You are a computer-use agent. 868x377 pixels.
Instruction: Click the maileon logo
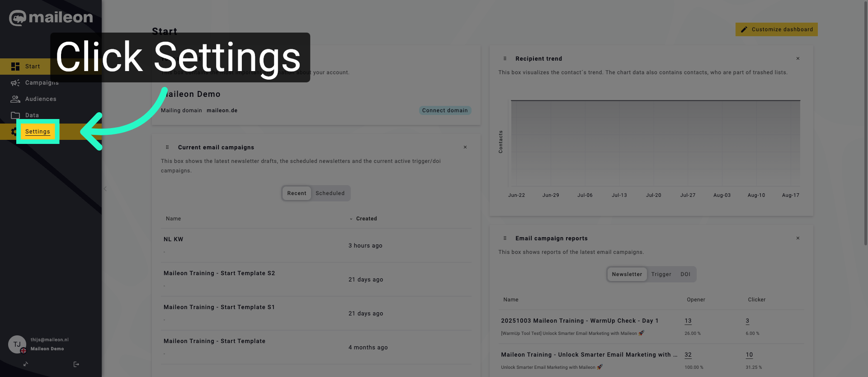[51, 18]
